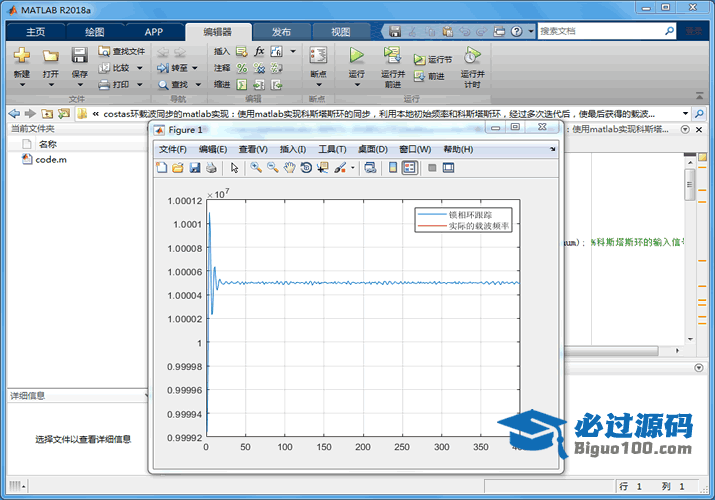The width and height of the screenshot is (715, 500).
Task: Open the 插入(I) menu in Figure 1
Action: pyautogui.click(x=293, y=149)
